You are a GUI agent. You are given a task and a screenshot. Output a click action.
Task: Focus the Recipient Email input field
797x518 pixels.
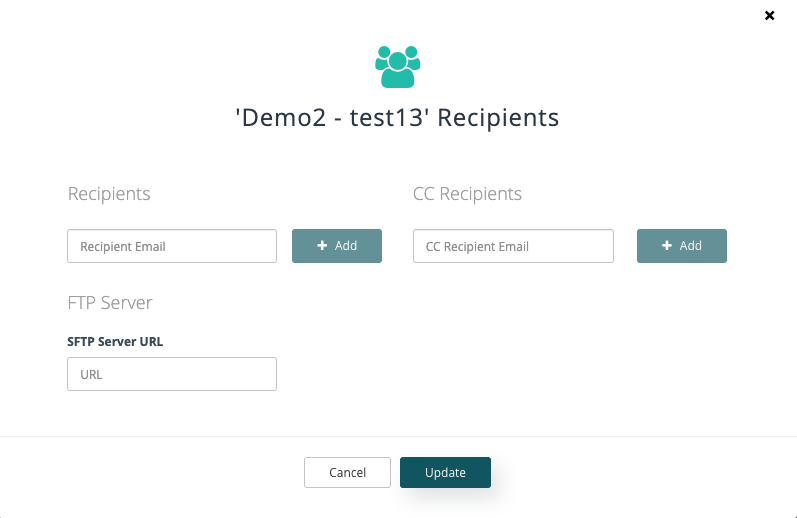[x=172, y=246]
